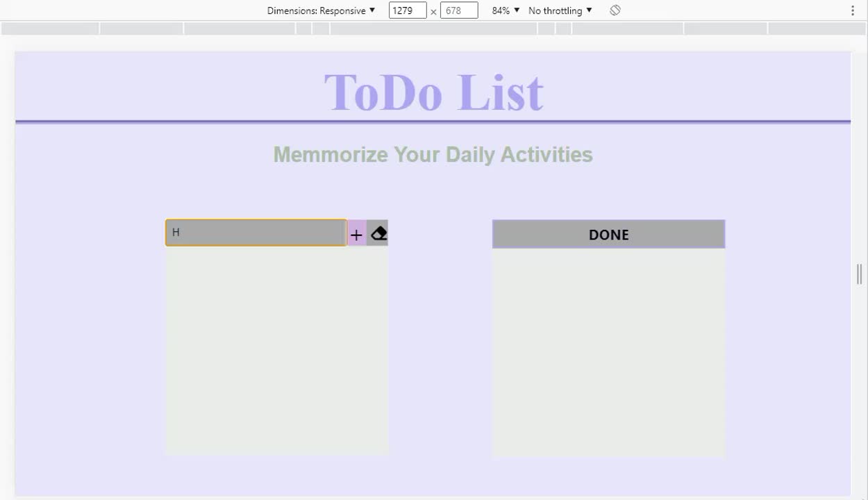Click the × separator between dimension fields
Viewport: 868px width, 500px height.
point(433,11)
